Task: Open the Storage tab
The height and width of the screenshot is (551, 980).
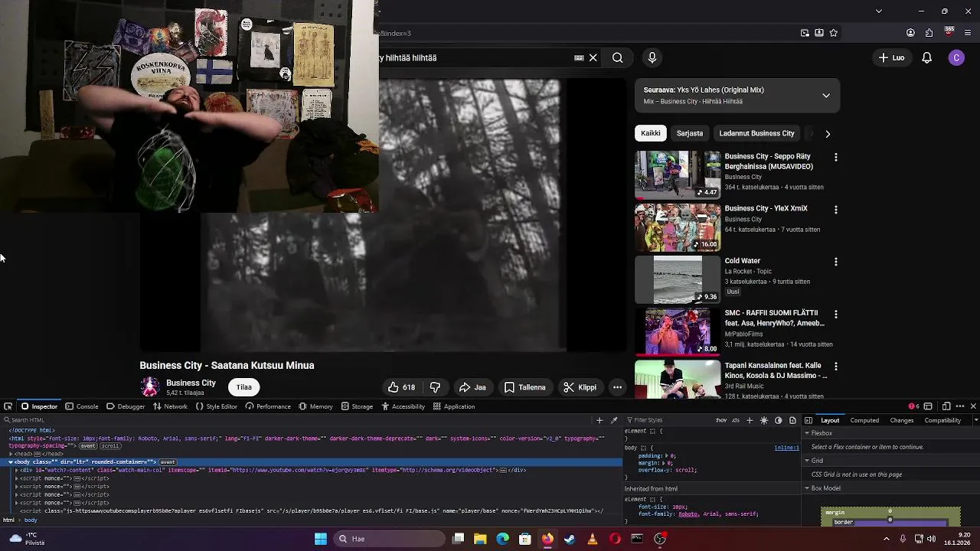Action: pyautogui.click(x=357, y=406)
